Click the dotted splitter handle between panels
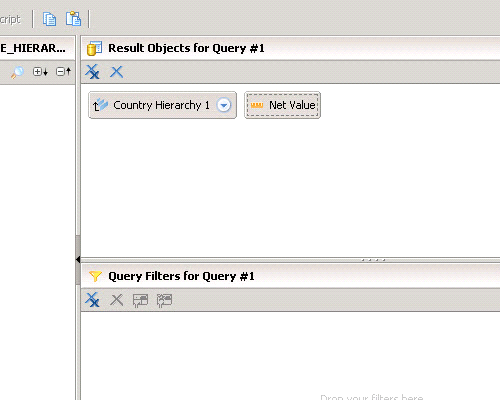500x400 pixels. (373, 260)
